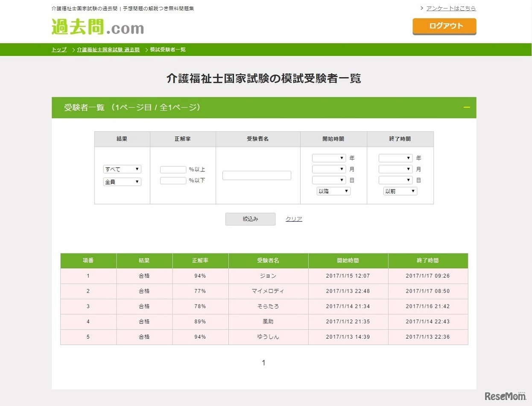Open the 以前 dropdown for end time

coord(400,191)
